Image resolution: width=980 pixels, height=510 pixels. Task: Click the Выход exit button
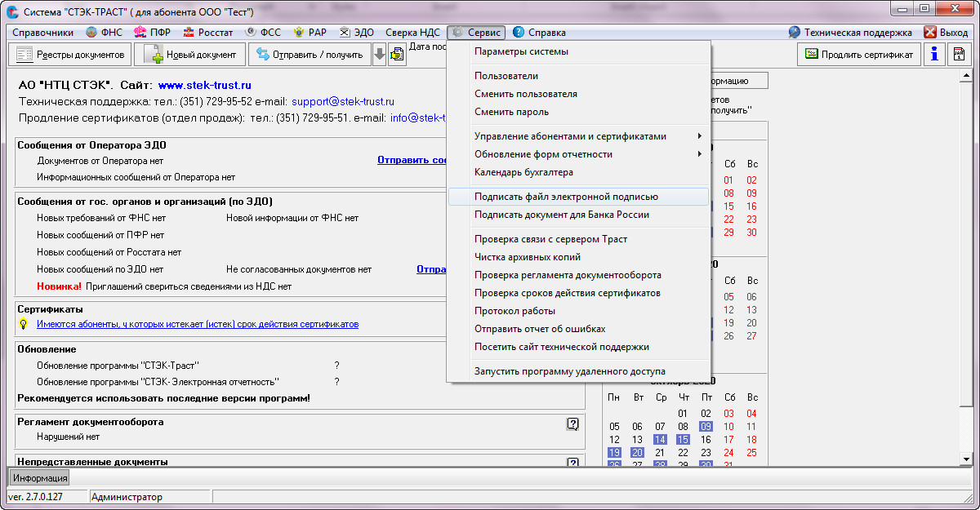(946, 33)
